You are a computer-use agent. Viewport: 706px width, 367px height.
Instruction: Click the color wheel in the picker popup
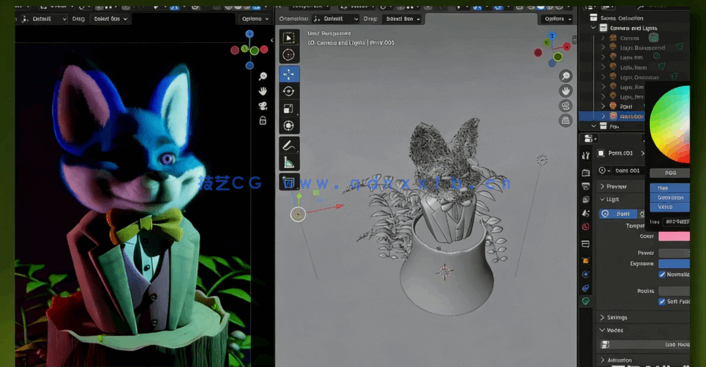(x=671, y=125)
